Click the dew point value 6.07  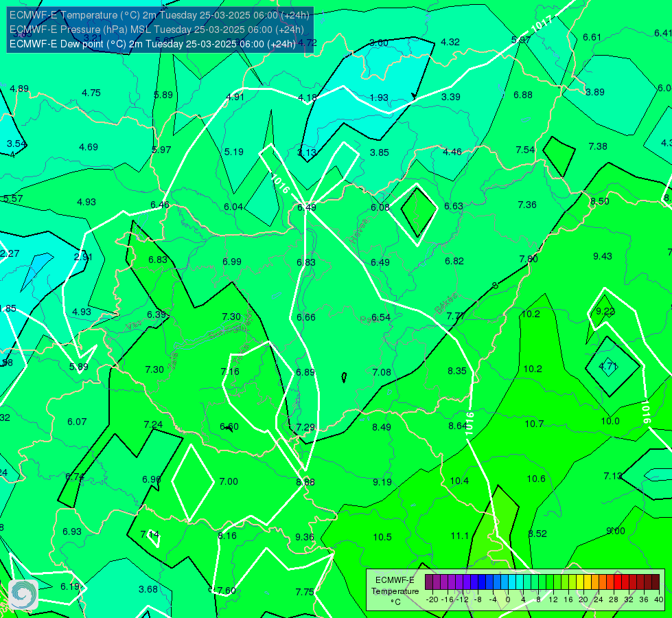[77, 422]
